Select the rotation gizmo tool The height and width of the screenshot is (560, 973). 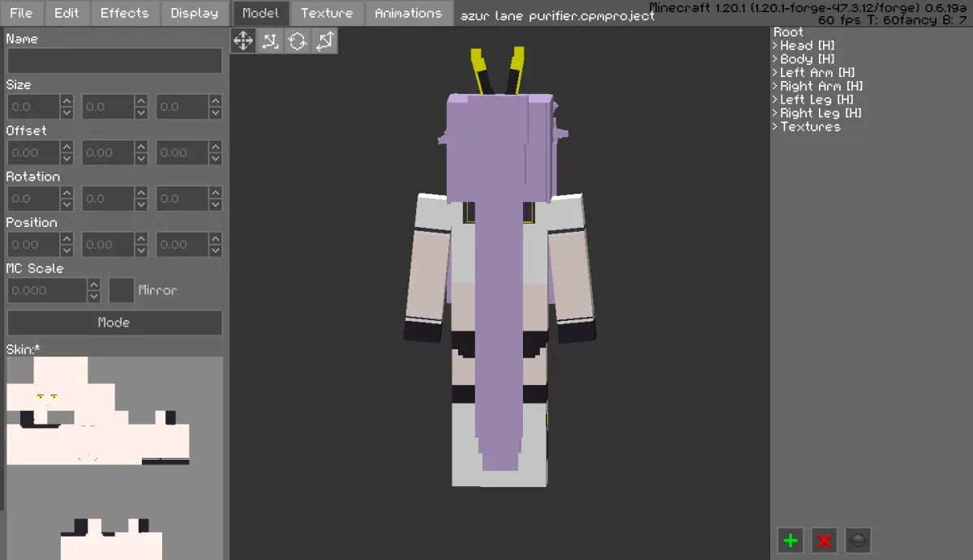(x=298, y=41)
